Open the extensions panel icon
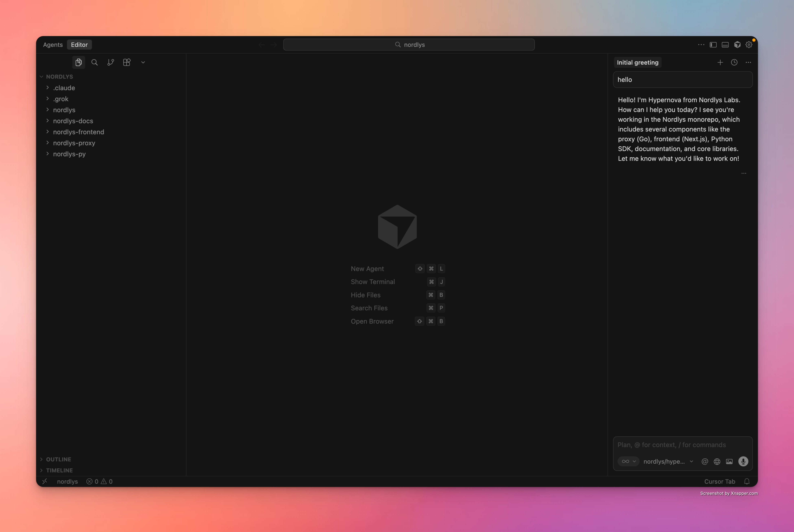Screen dimensions: 794x532 coord(126,62)
